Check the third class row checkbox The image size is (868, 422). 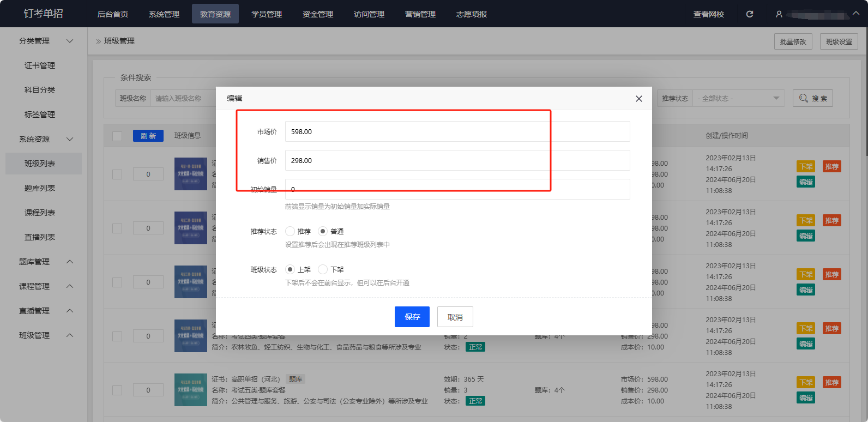[117, 282]
